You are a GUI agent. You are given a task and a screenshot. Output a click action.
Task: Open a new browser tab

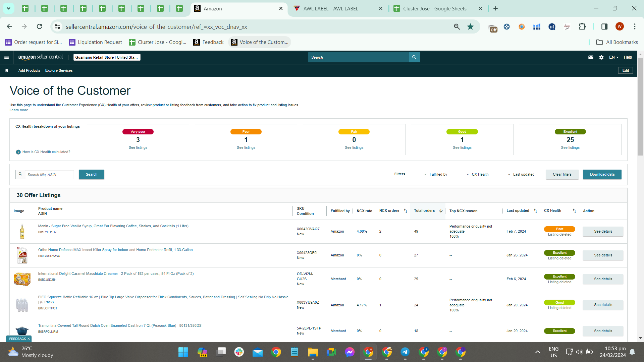[495, 8]
